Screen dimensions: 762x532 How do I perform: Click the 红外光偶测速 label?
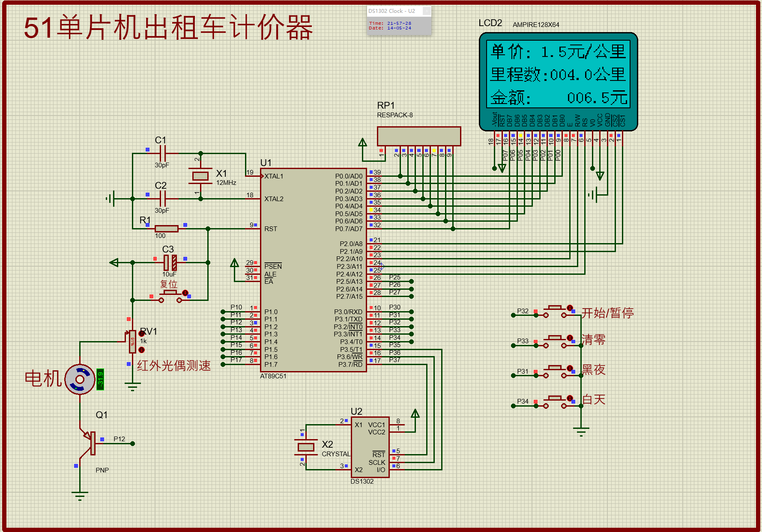coord(174,366)
